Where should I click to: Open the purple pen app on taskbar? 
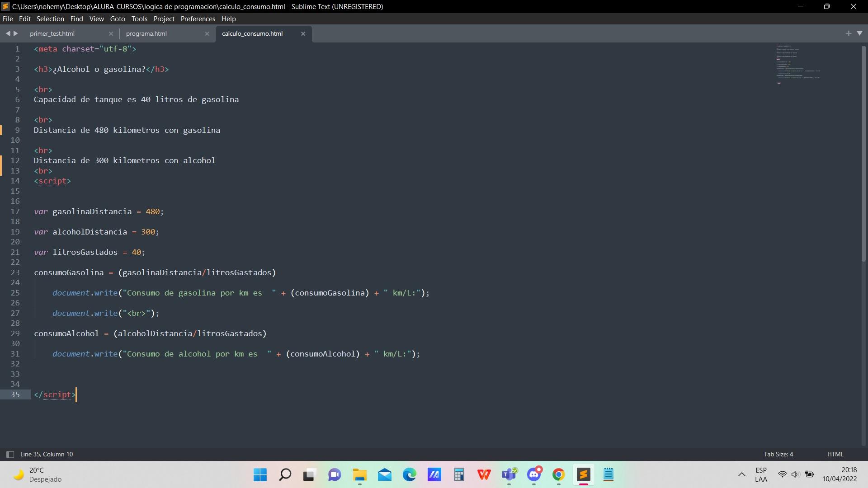tap(434, 474)
